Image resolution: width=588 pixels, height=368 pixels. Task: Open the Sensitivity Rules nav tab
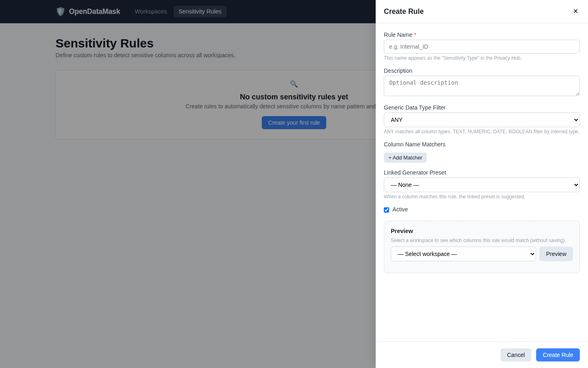200,11
